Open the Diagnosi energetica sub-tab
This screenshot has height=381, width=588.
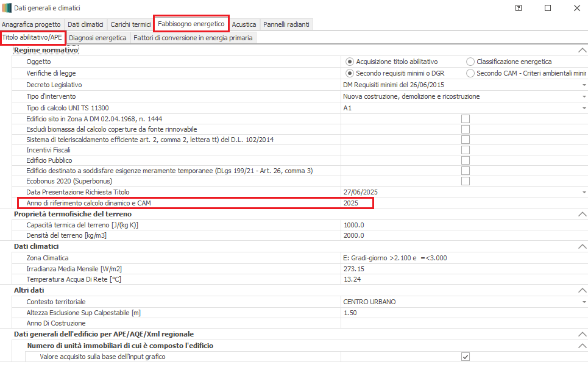tap(97, 38)
